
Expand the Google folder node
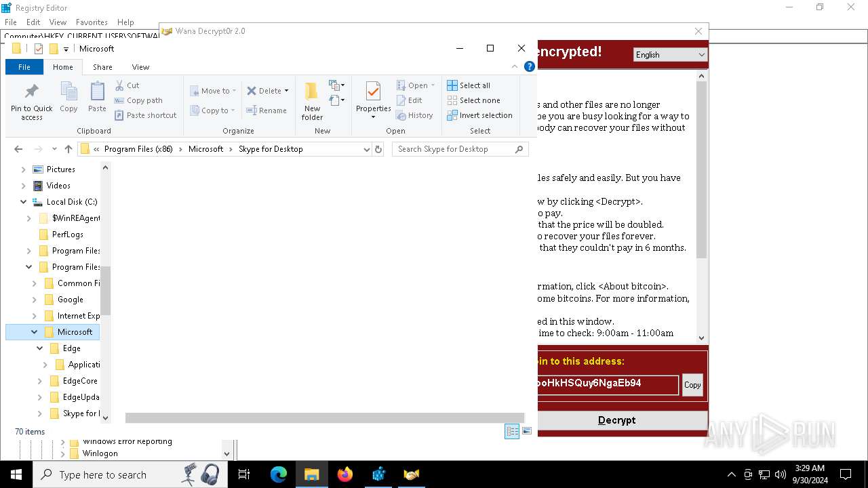tap(35, 300)
